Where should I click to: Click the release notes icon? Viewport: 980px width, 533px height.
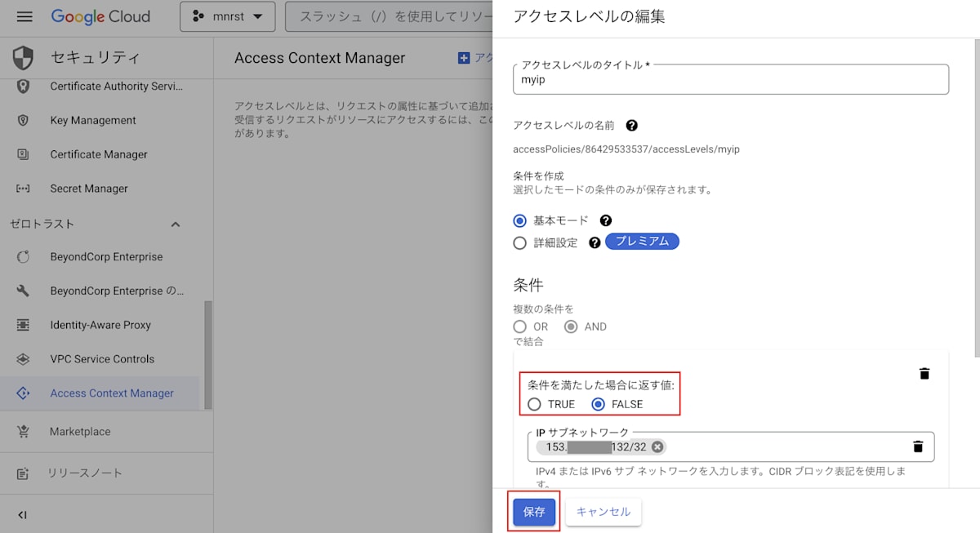point(23,473)
